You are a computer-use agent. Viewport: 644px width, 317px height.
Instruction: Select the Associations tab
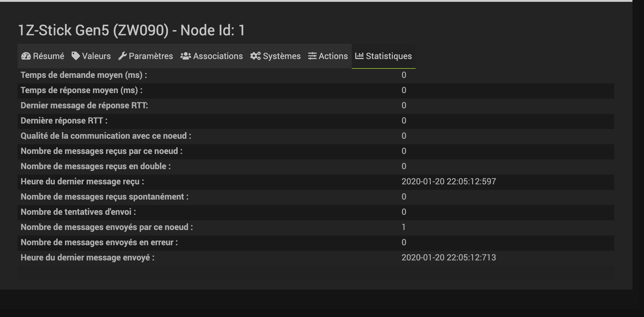[x=211, y=56]
